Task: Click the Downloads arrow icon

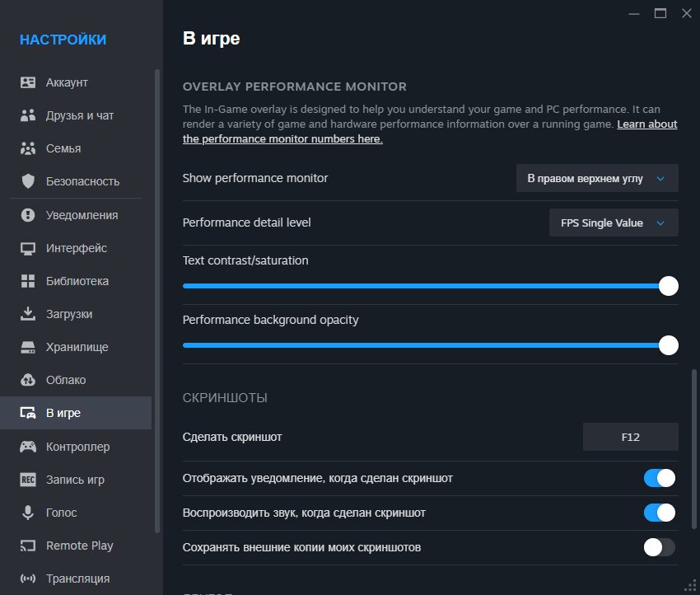Action: point(28,314)
